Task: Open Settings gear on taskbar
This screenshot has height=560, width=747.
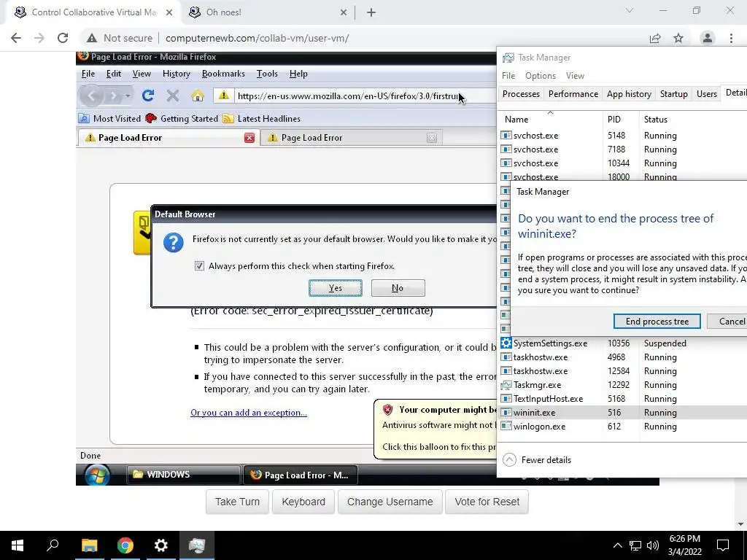Action: pyautogui.click(x=161, y=545)
